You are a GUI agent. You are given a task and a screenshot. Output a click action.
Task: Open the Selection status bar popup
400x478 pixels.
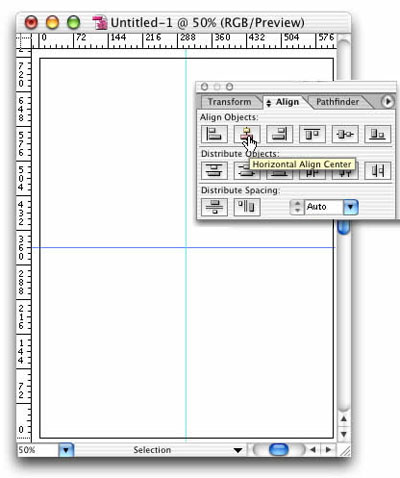coord(238,450)
